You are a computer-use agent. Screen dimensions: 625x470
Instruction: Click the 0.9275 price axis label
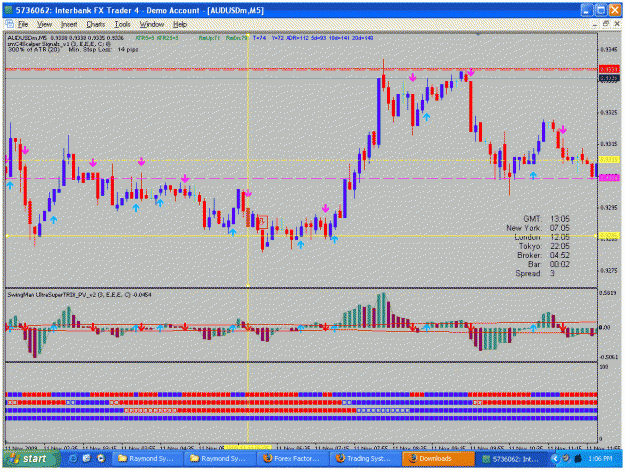pos(609,271)
